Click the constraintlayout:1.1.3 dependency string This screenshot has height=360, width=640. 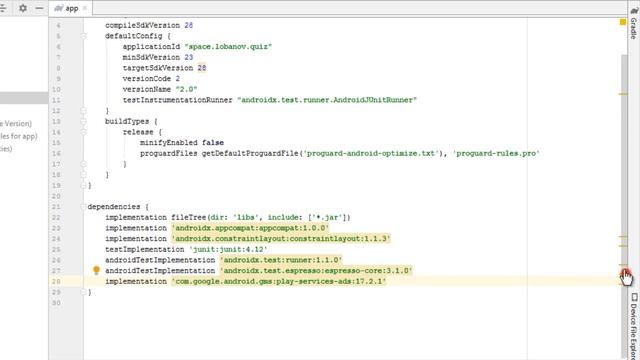(x=281, y=238)
